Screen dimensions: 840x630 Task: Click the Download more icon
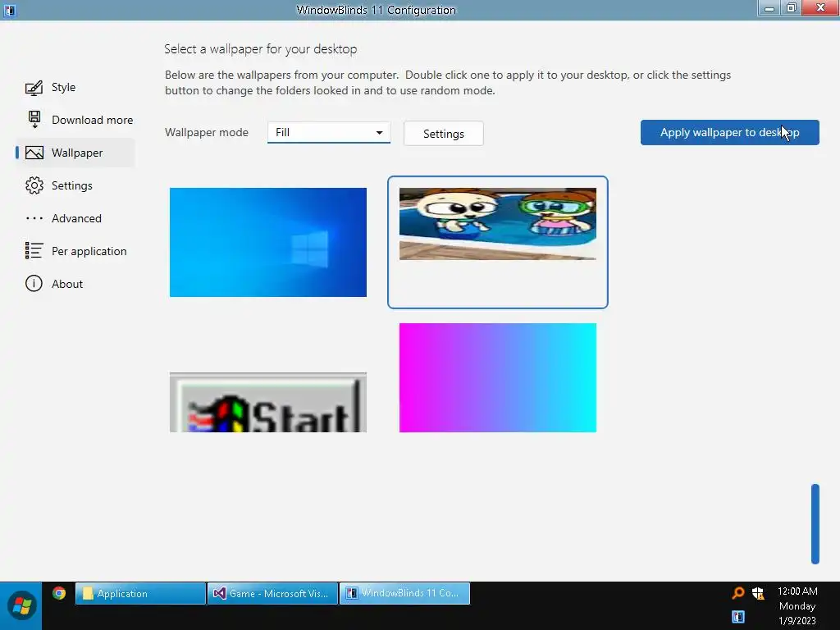(x=34, y=120)
